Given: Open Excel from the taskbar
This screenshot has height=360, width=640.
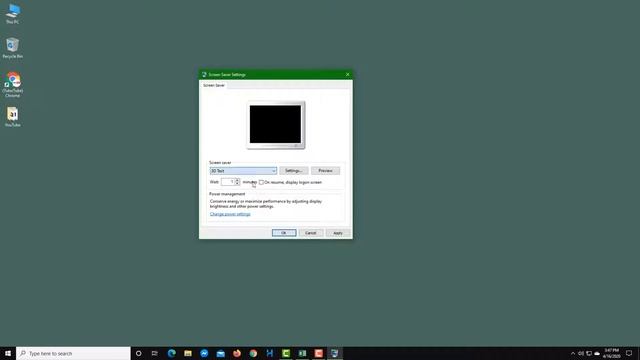Looking at the screenshot, I should [x=302, y=353].
